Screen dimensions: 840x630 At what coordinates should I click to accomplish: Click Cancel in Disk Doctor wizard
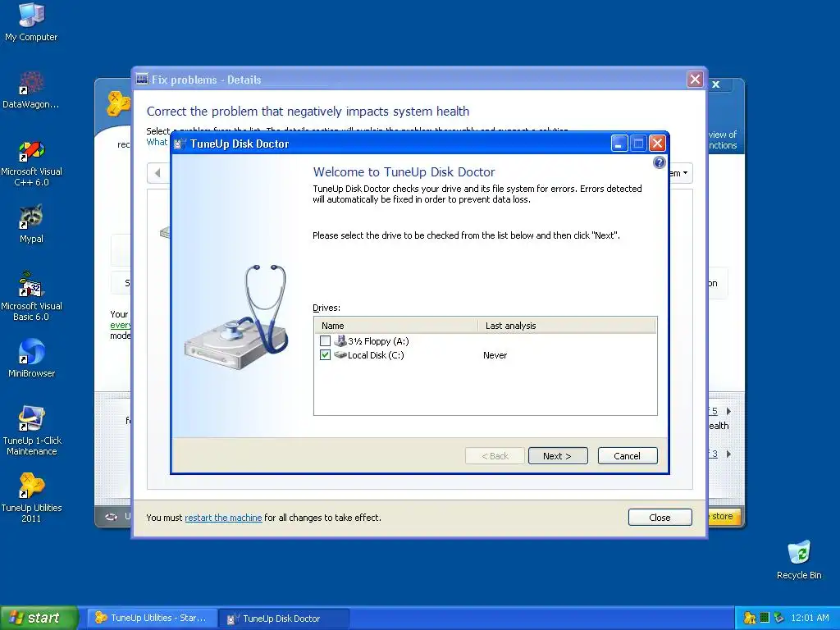pos(628,456)
